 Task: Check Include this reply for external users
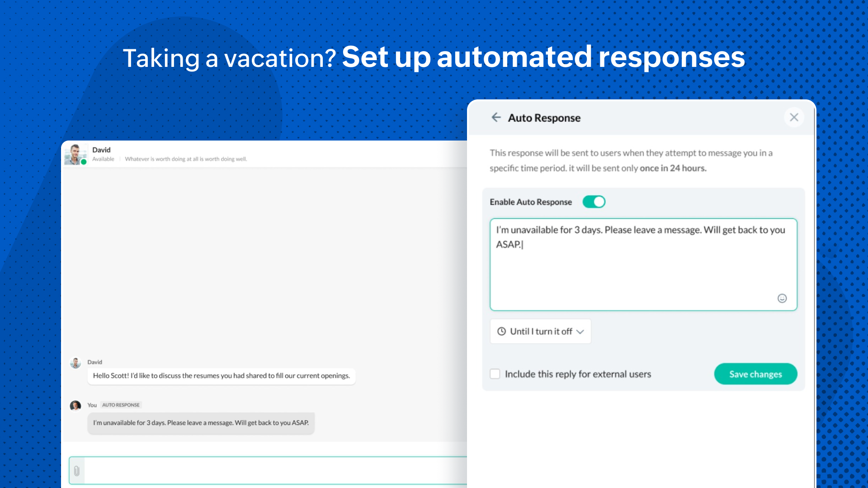495,374
